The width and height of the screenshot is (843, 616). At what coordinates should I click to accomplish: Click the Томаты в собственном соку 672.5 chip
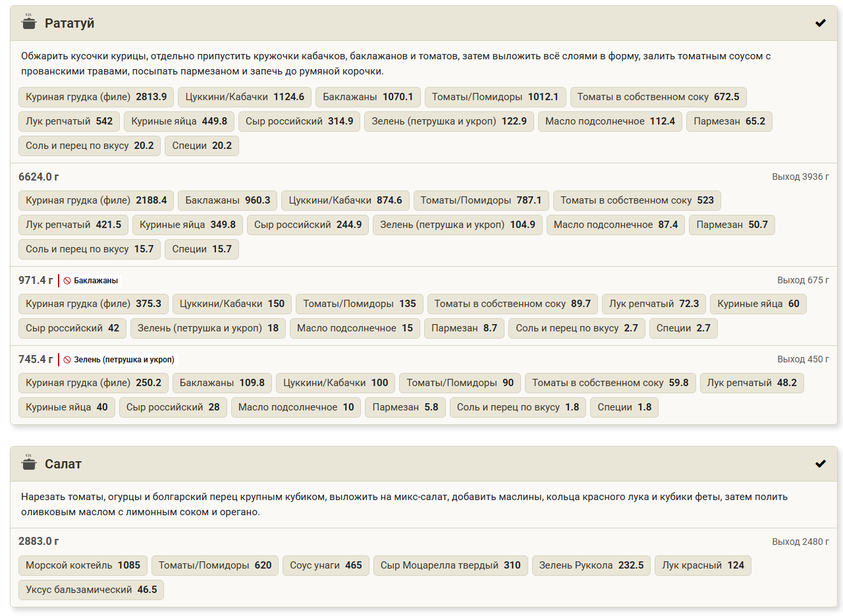(659, 97)
